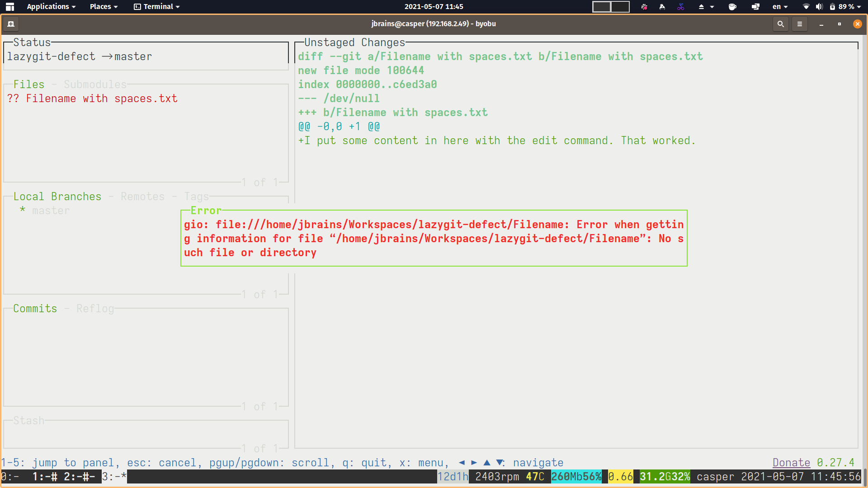Open the hamburger menu in the title bar
The width and height of the screenshot is (868, 488).
(x=799, y=24)
